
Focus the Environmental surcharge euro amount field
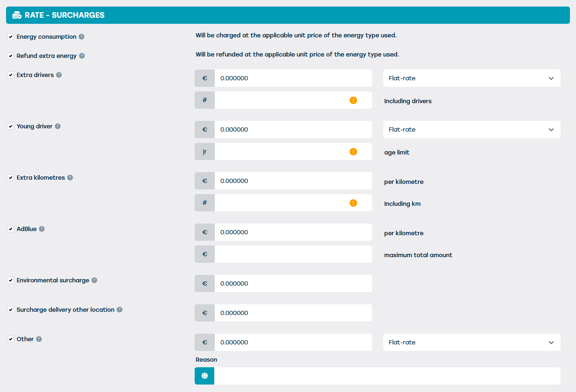click(x=293, y=284)
